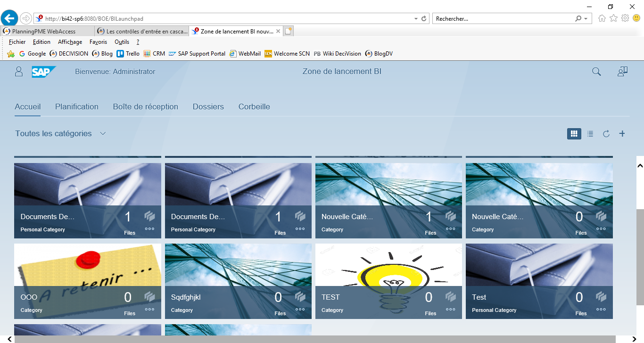Image resolution: width=644 pixels, height=343 pixels.
Task: Select the tiled grid view toggle
Action: click(x=574, y=134)
